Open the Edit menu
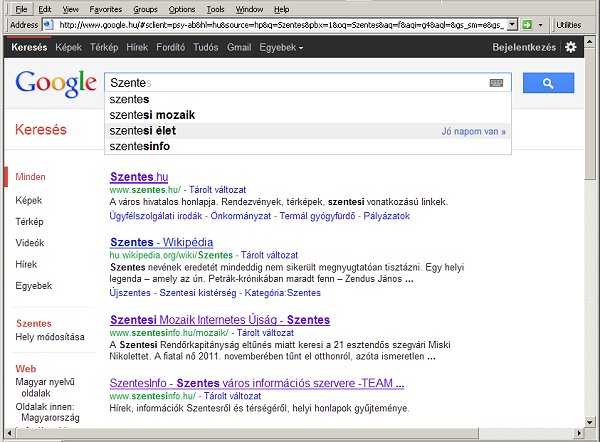Viewport: 600px width, 442px height. pos(45,9)
